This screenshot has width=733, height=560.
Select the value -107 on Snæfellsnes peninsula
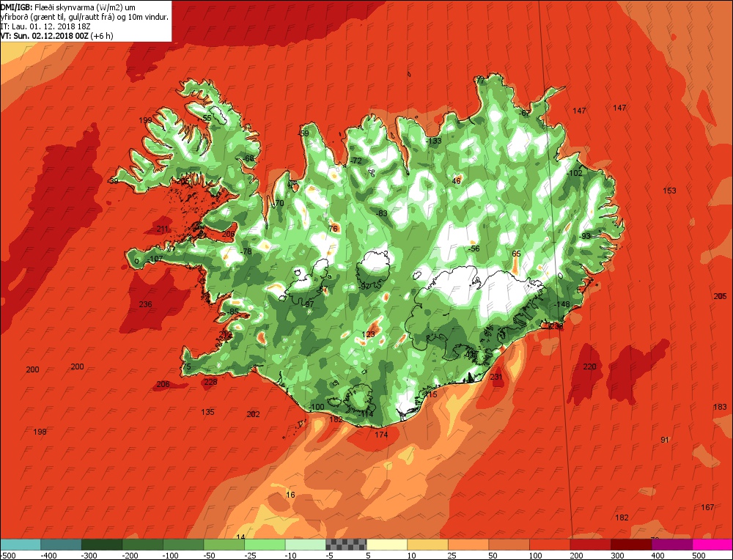click(155, 259)
